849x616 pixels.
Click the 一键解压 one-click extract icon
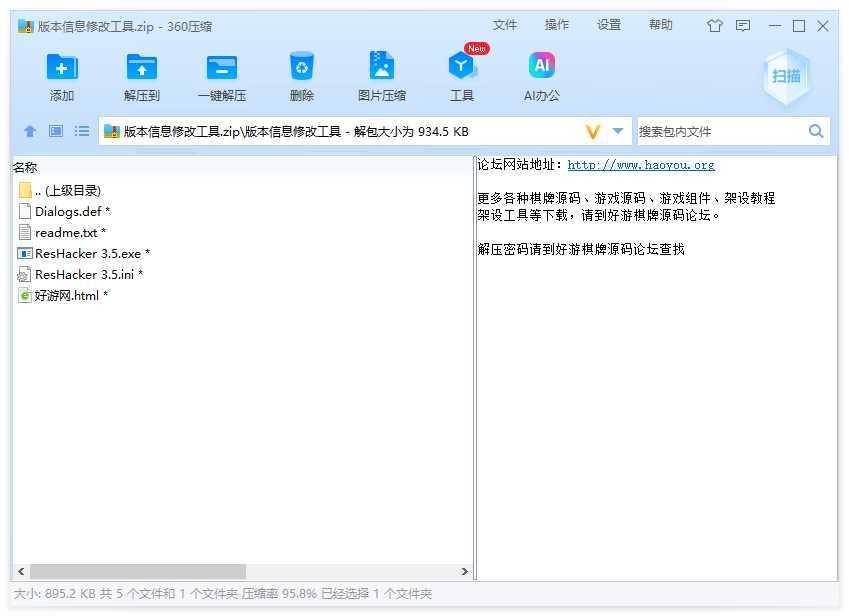[x=221, y=68]
